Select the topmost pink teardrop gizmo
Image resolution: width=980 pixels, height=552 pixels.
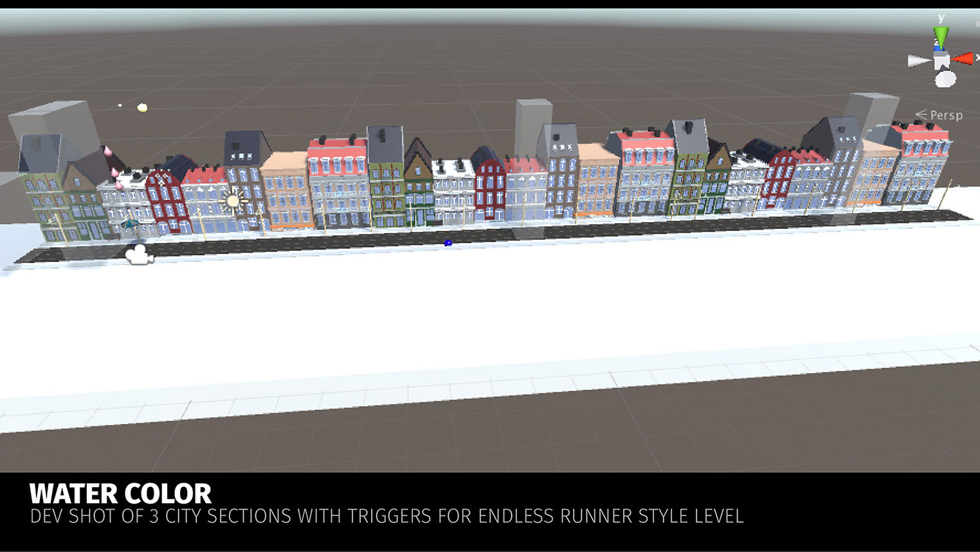coord(107,151)
